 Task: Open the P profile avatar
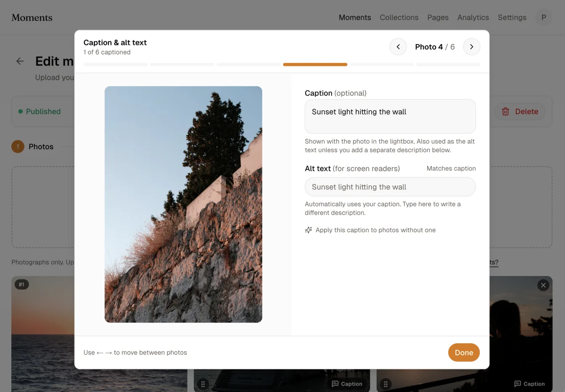544,17
